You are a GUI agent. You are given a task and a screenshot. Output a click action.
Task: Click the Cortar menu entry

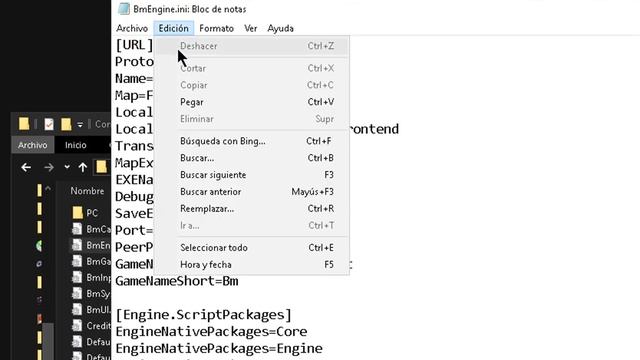[252, 68]
